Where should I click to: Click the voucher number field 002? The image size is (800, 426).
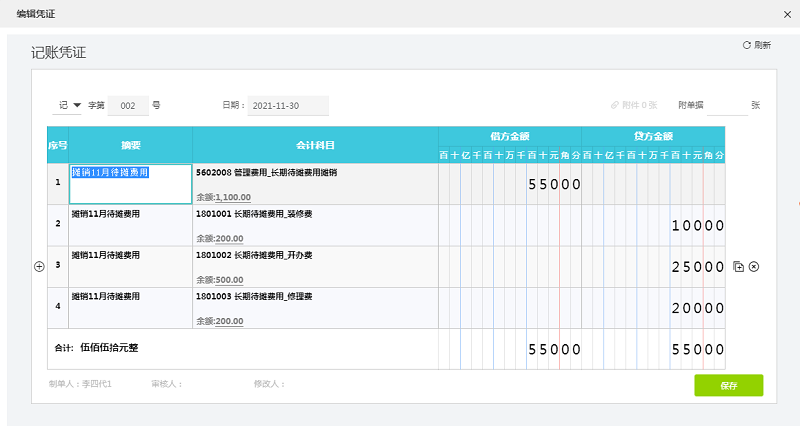click(x=128, y=105)
